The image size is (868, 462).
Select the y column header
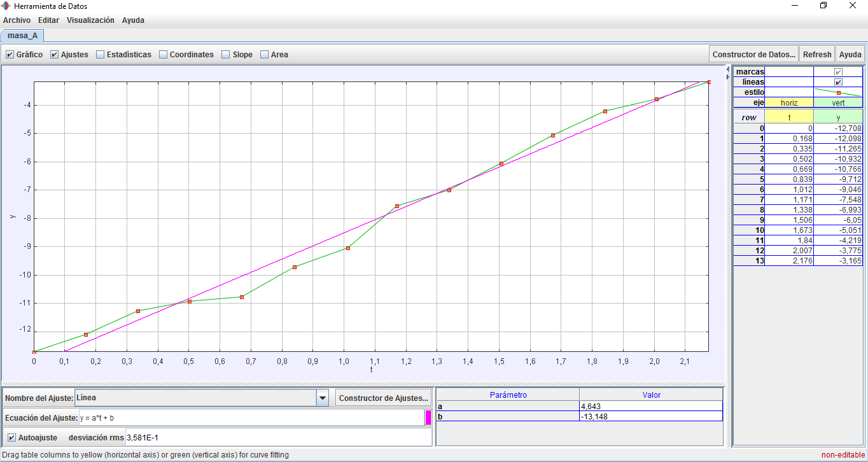838,117
